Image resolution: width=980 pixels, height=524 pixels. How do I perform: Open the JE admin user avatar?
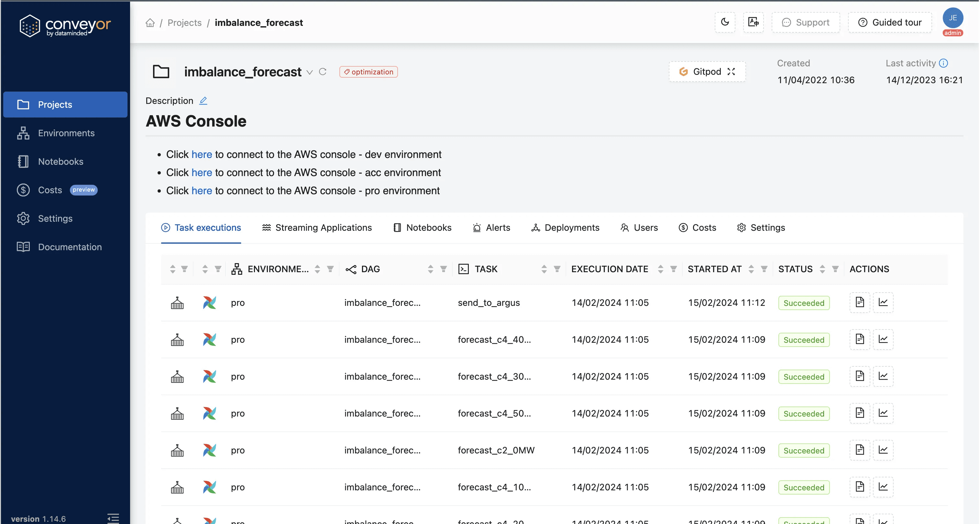tap(952, 18)
